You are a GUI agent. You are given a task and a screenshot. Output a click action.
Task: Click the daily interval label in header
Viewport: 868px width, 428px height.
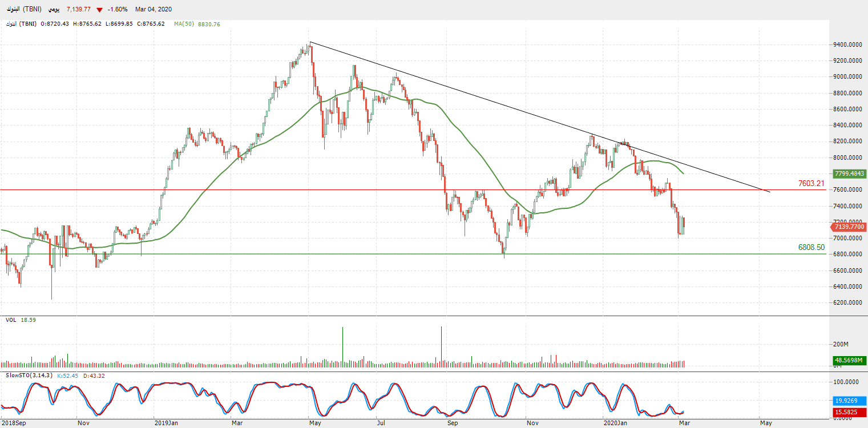coord(53,10)
